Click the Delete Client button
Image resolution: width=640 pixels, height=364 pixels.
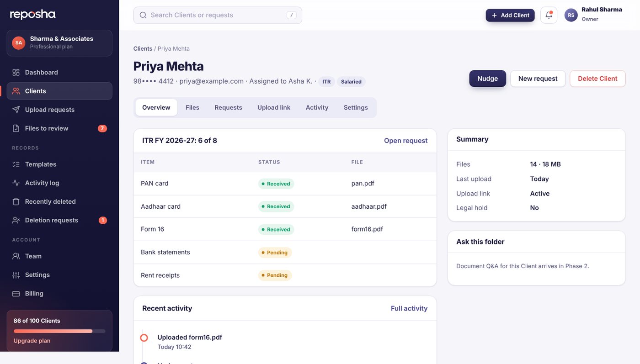597,79
